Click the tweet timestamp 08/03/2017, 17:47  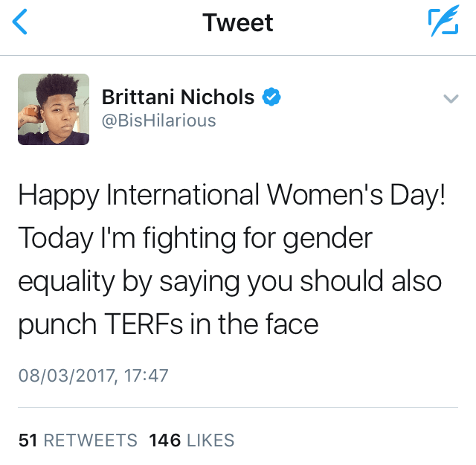tap(93, 375)
